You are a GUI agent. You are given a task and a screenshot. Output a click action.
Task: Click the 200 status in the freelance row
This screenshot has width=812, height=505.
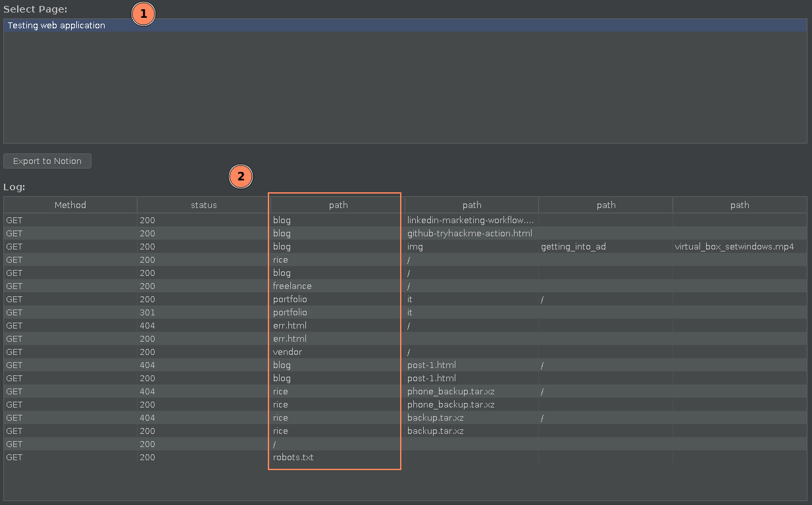147,286
